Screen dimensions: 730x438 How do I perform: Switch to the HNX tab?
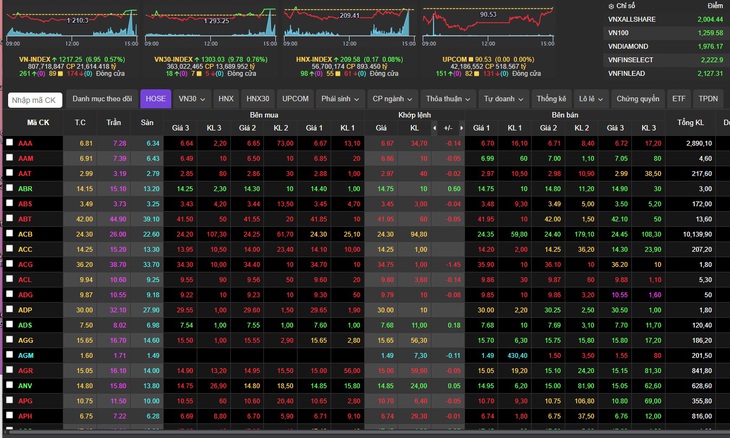tap(226, 99)
